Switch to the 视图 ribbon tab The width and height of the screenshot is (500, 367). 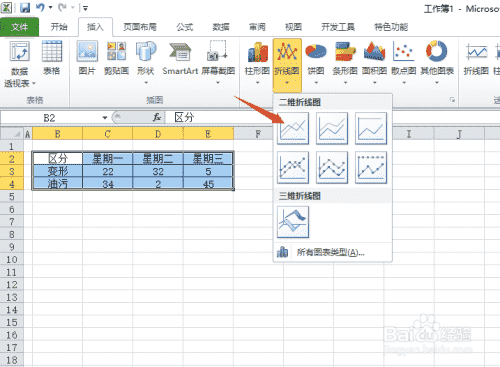point(293,27)
